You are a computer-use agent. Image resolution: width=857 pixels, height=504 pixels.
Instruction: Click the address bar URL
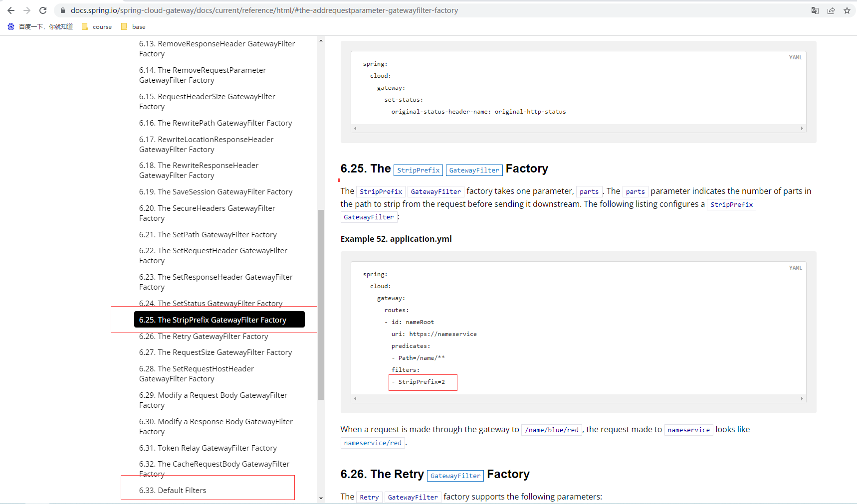pos(264,10)
